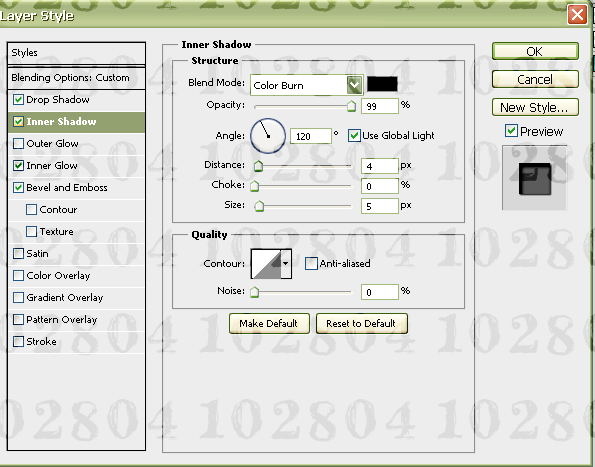Click Reset to Default button
595x467 pixels.
point(362,324)
